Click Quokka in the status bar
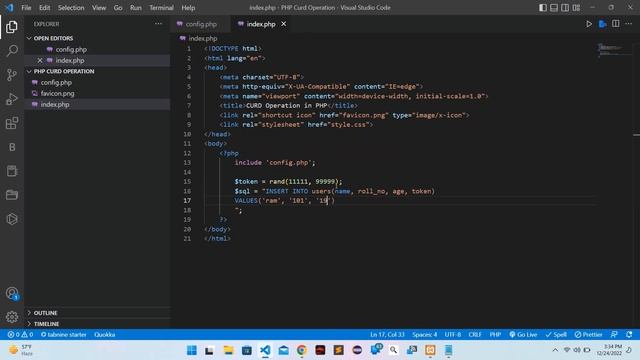Image resolution: width=640 pixels, height=360 pixels. tap(104, 334)
